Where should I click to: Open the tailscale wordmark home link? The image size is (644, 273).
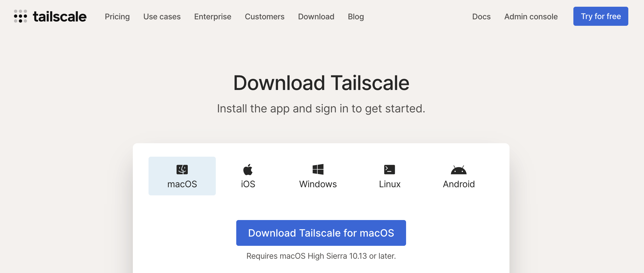click(x=60, y=17)
